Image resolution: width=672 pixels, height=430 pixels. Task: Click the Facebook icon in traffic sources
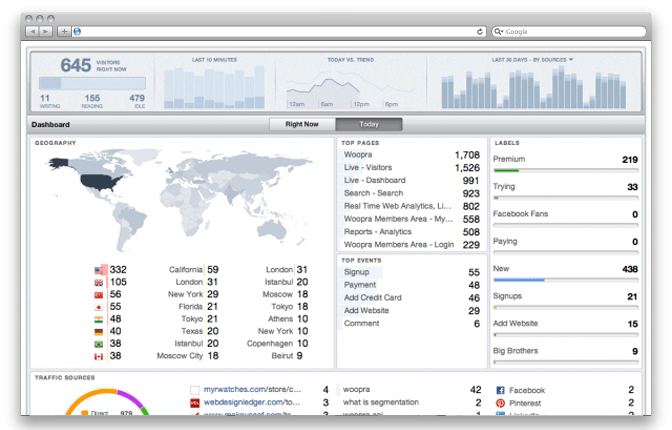[x=500, y=390]
